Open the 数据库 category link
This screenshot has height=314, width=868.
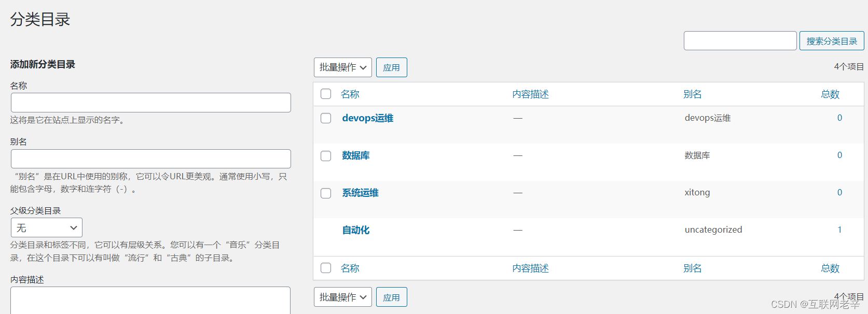[355, 155]
